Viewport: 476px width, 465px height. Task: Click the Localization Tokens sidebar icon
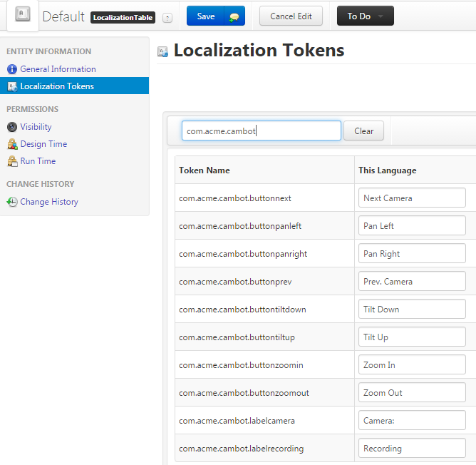tap(12, 86)
